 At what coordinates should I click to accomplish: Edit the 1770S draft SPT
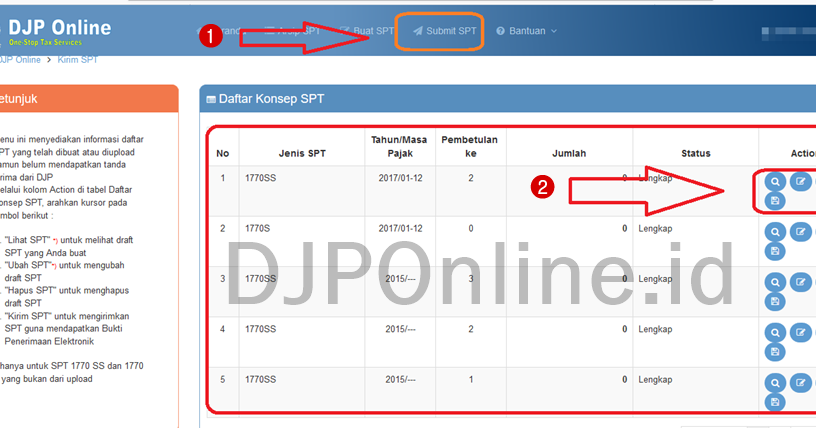tap(800, 232)
